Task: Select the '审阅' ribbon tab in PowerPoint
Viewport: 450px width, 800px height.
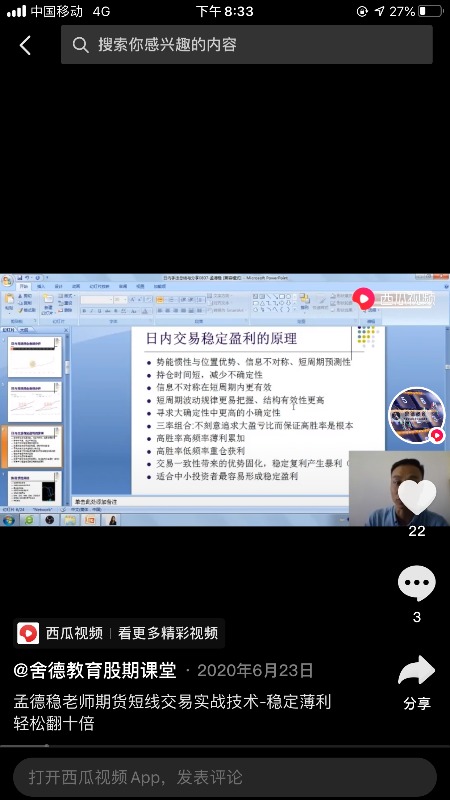Action: pos(123,287)
